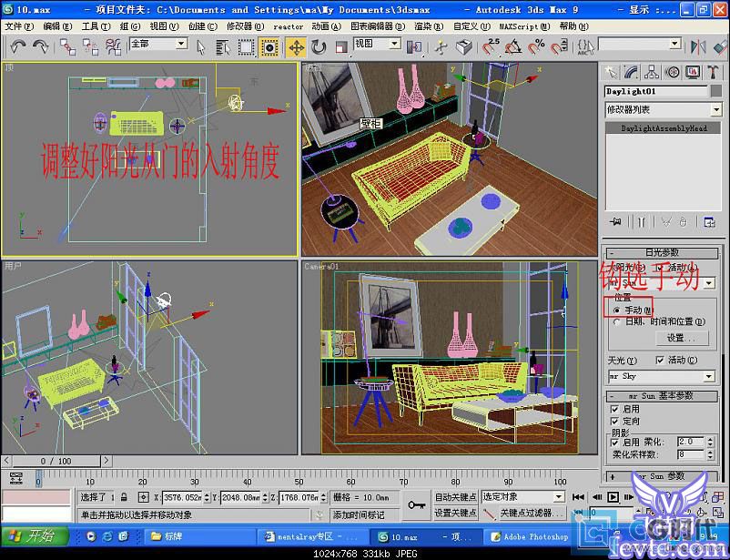Toggle the Selection Lock padlock in the status bar
The image size is (730, 560).
click(124, 497)
